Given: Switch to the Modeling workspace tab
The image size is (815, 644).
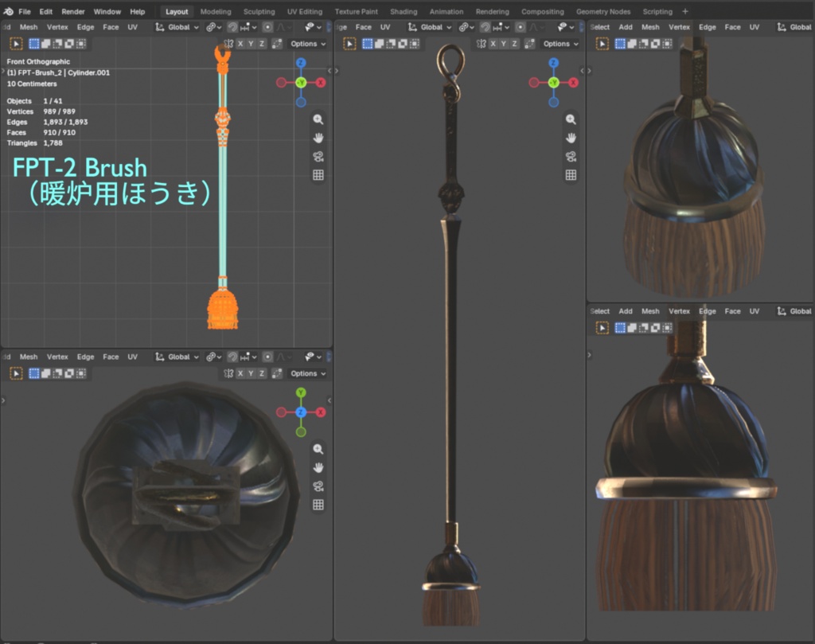Looking at the screenshot, I should (x=216, y=11).
